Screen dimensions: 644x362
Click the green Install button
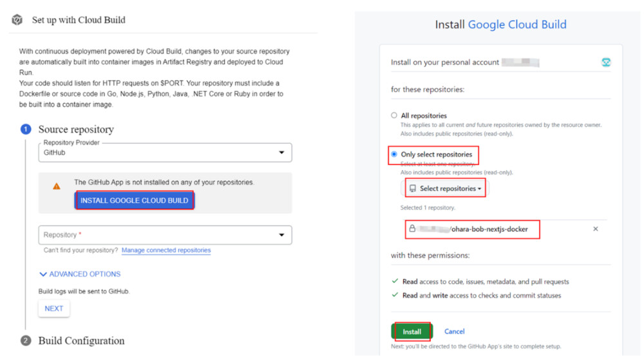click(x=412, y=332)
